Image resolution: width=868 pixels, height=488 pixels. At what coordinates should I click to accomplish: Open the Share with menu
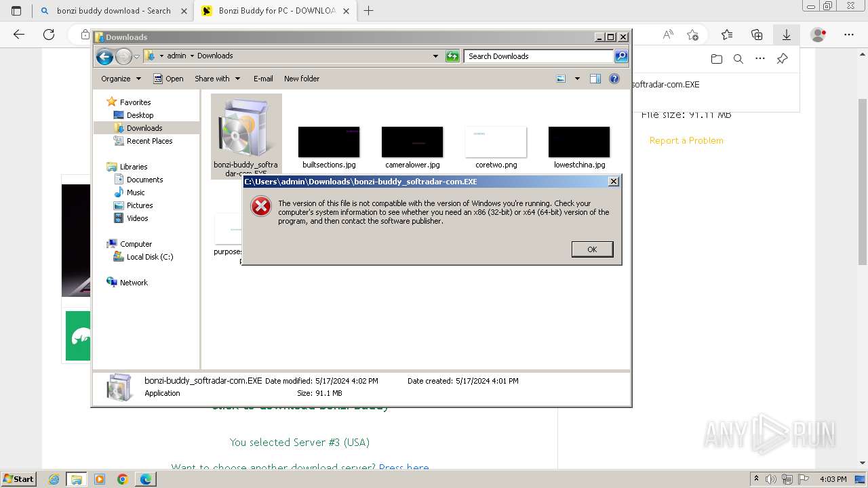(217, 79)
